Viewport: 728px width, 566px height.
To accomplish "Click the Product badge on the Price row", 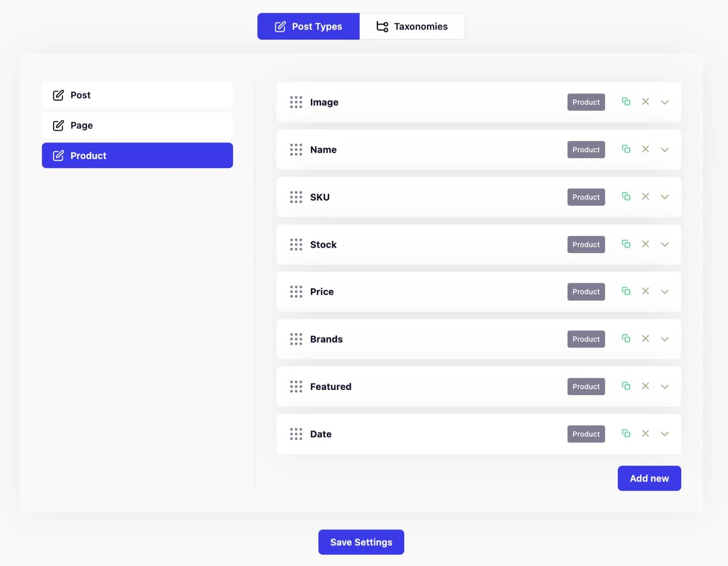I will click(x=586, y=292).
